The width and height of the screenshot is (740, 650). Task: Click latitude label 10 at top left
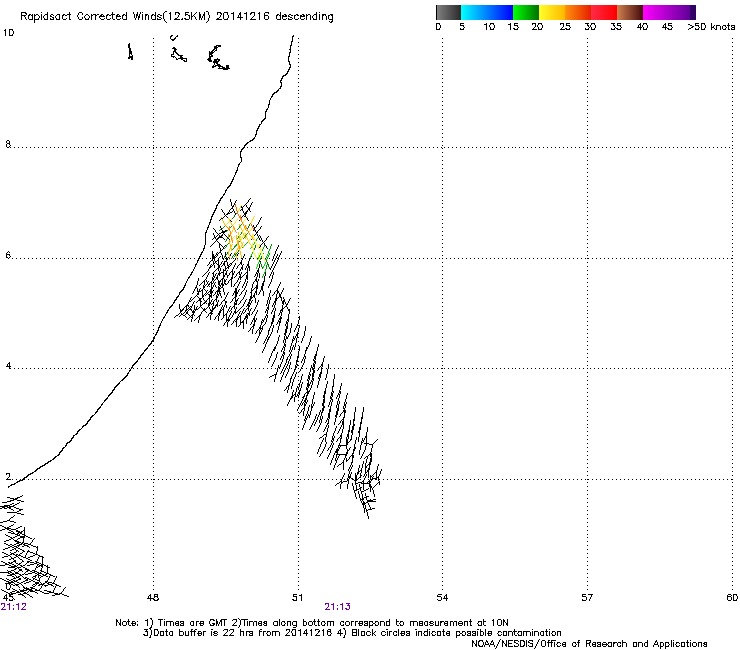click(8, 33)
